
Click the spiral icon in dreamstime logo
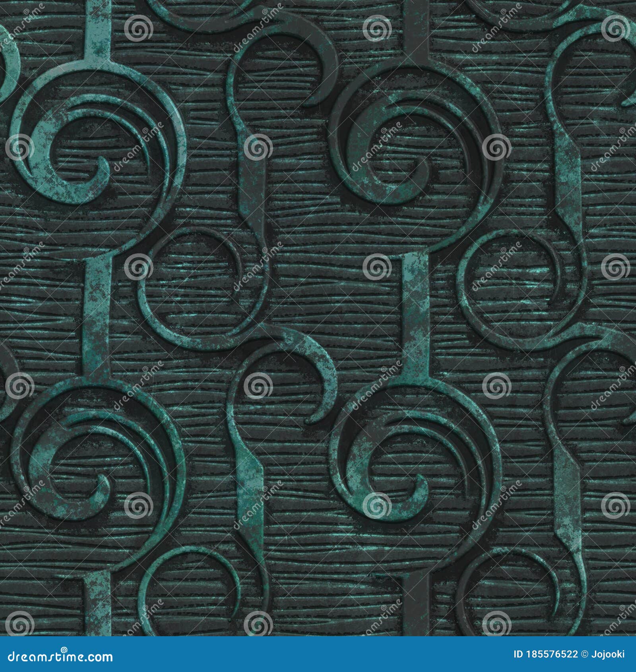(x=64, y=649)
